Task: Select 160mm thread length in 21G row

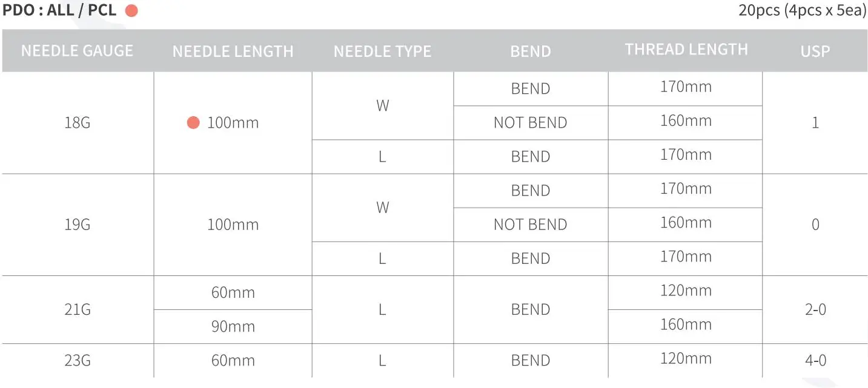Action: click(x=686, y=324)
